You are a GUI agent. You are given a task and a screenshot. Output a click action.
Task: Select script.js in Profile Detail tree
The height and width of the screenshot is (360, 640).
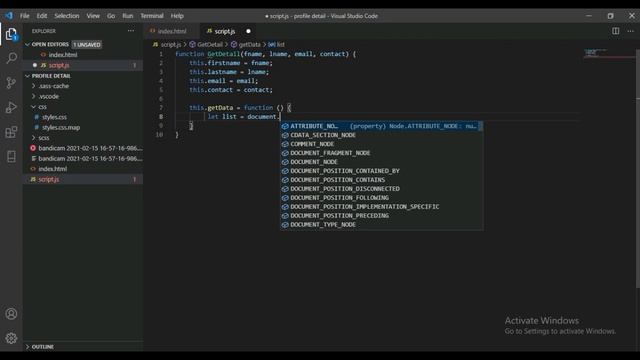click(x=49, y=180)
